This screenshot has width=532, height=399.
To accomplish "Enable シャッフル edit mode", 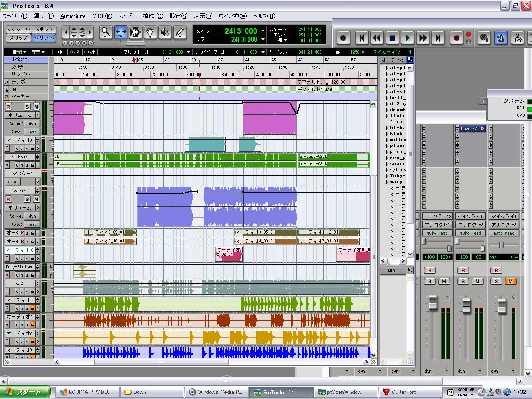I will pyautogui.click(x=18, y=30).
